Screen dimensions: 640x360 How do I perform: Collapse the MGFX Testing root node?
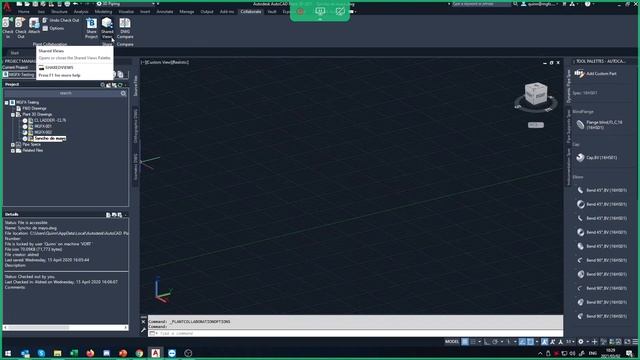click(x=7, y=102)
